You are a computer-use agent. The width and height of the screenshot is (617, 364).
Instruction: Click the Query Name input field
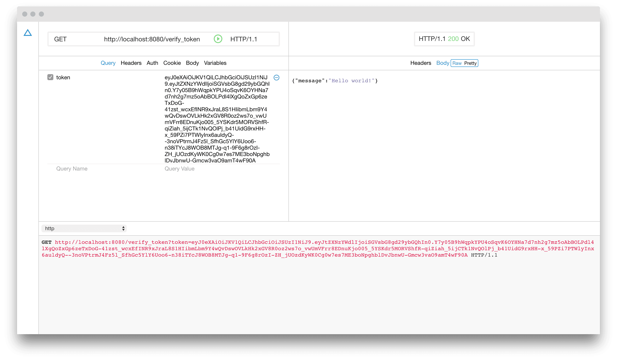coord(72,169)
